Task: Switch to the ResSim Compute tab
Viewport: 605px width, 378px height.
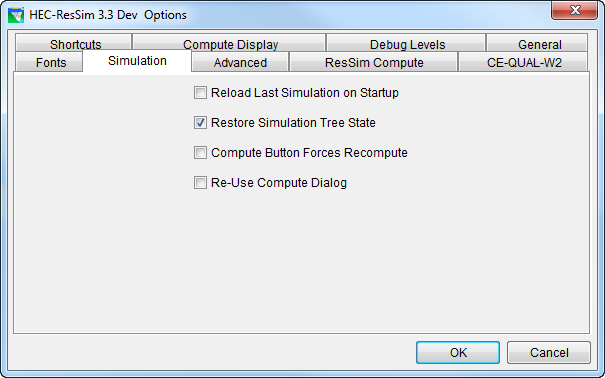Action: 374,62
